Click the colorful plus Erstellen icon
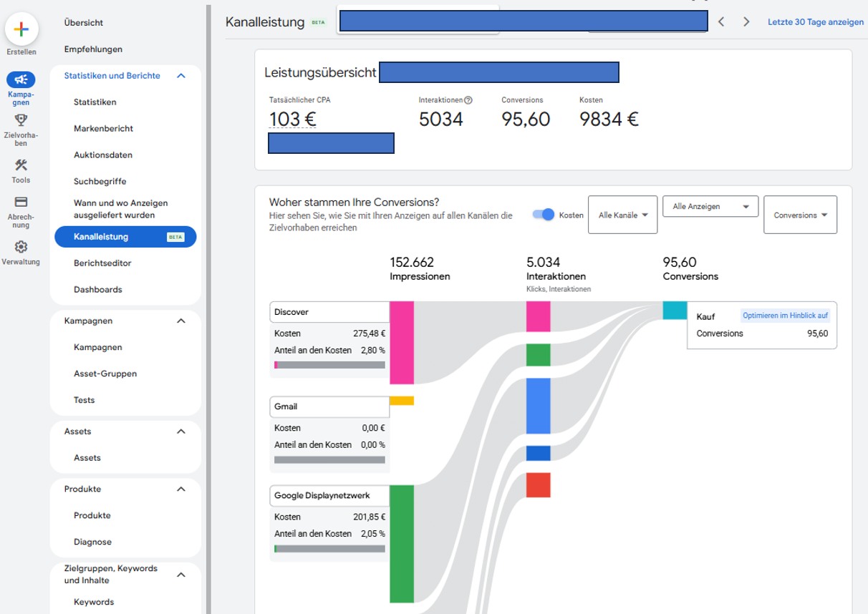 coord(21,29)
